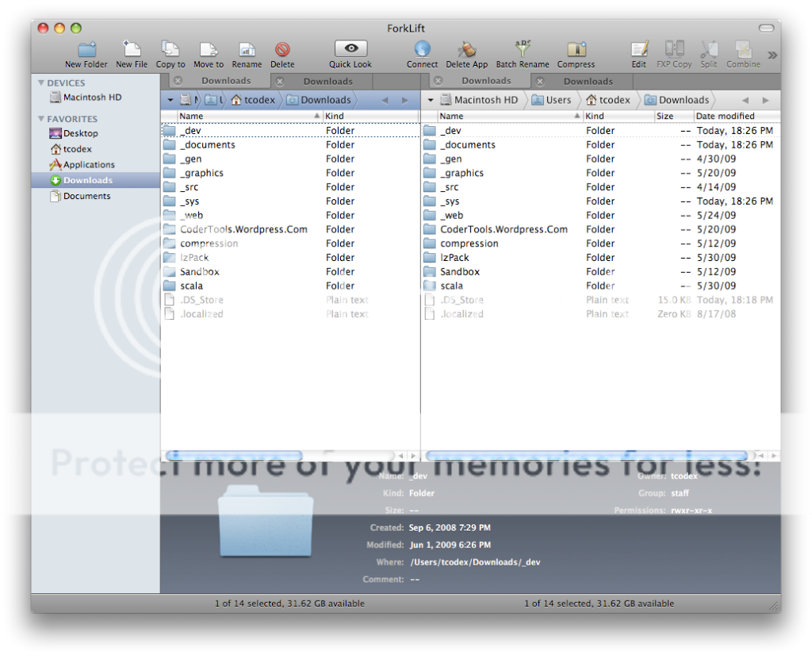The width and height of the screenshot is (812, 656).
Task: Sort the left pane by the Name column
Action: click(250, 116)
